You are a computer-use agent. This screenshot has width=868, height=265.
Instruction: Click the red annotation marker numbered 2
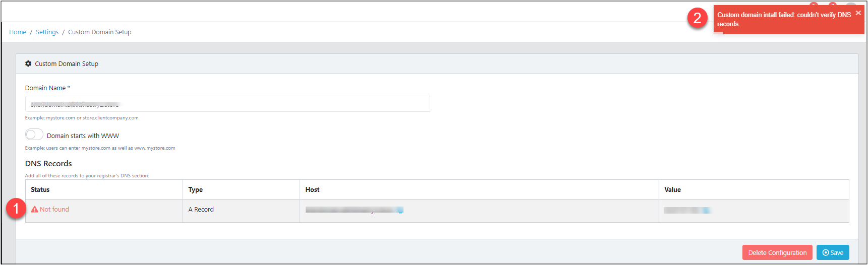point(697,18)
